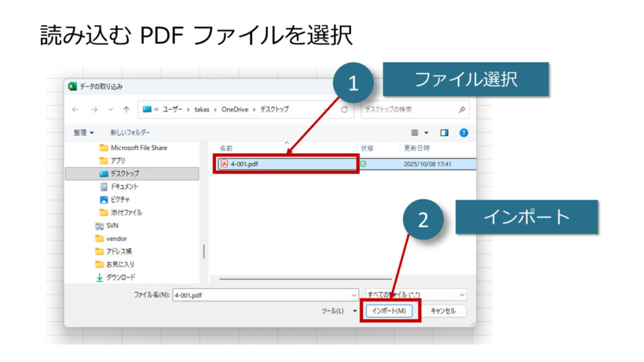Image resolution: width=644 pixels, height=362 pixels.
Task: Open the blue help icon
Action: pos(464,133)
